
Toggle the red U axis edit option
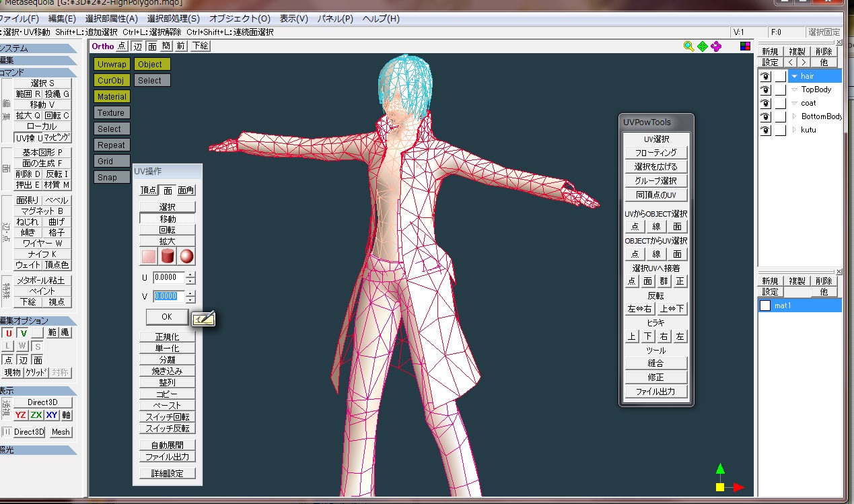(x=8, y=333)
